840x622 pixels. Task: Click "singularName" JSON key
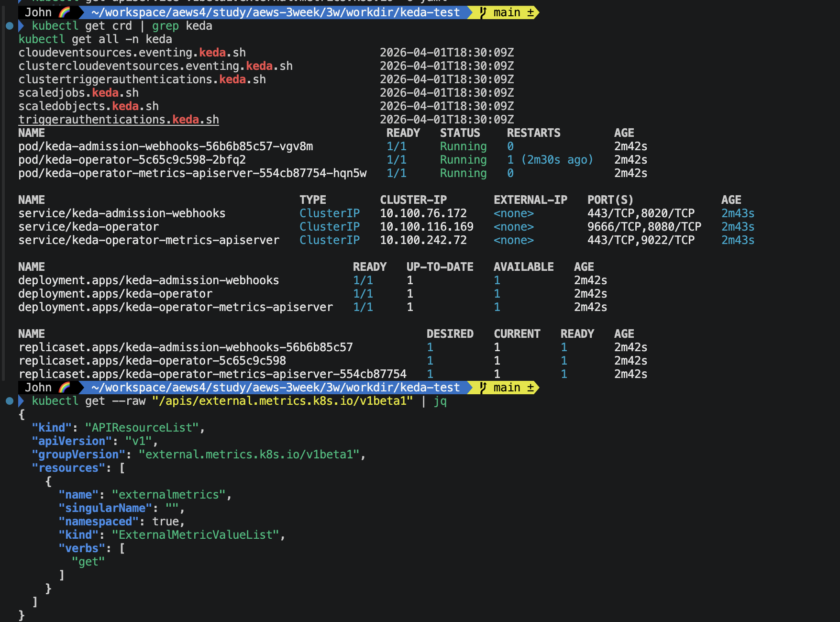[105, 508]
